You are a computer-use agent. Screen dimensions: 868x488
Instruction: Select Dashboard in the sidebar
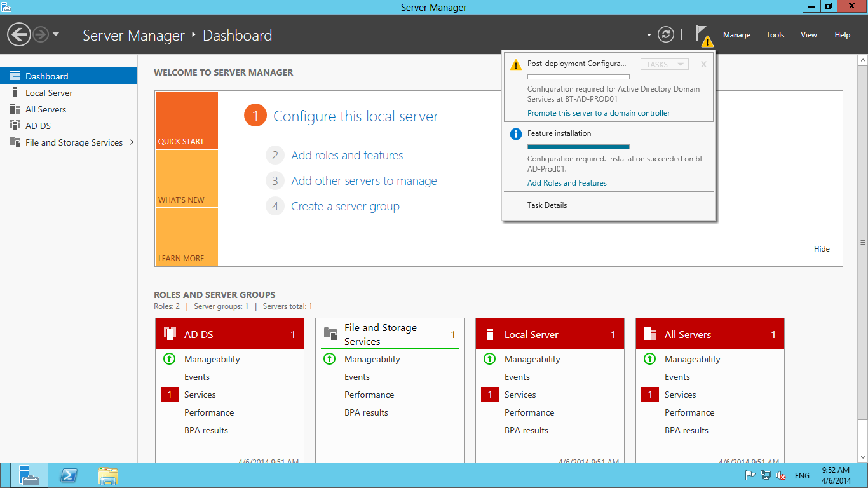pyautogui.click(x=68, y=76)
